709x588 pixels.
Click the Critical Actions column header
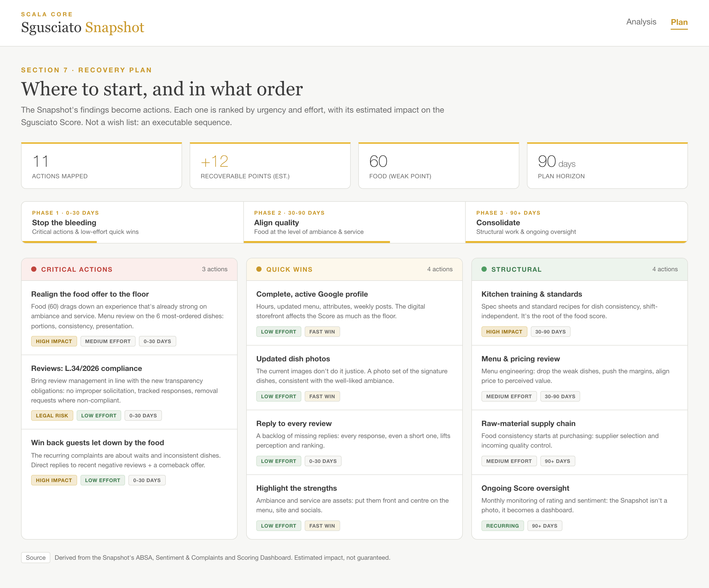point(129,270)
